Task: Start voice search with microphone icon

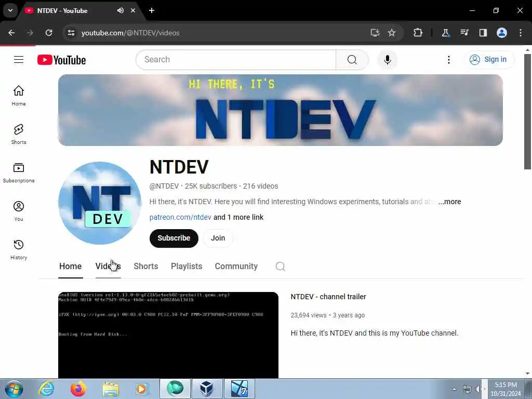Action: (387, 60)
